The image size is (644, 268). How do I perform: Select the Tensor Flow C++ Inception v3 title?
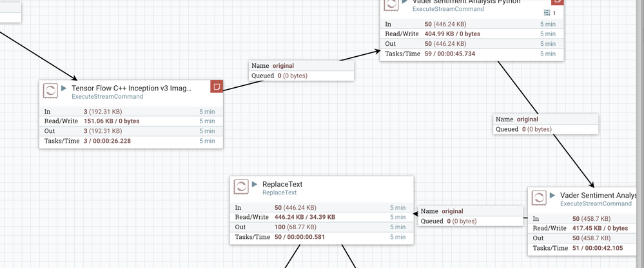tap(132, 88)
